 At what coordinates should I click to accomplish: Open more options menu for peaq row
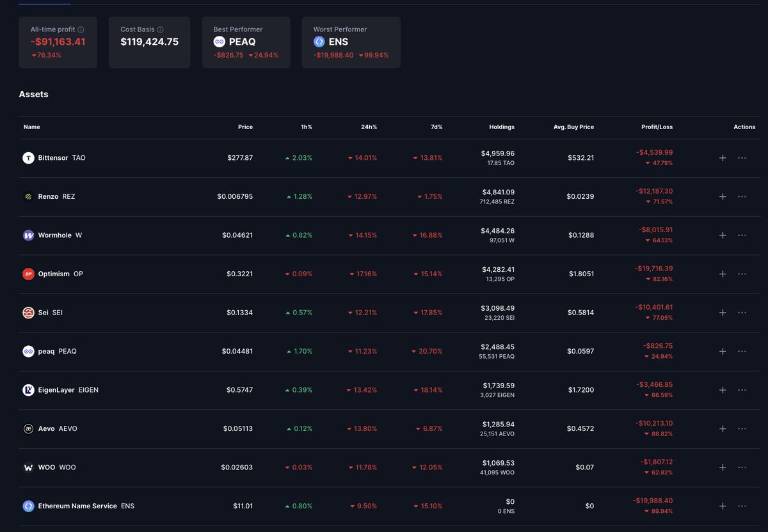point(742,351)
